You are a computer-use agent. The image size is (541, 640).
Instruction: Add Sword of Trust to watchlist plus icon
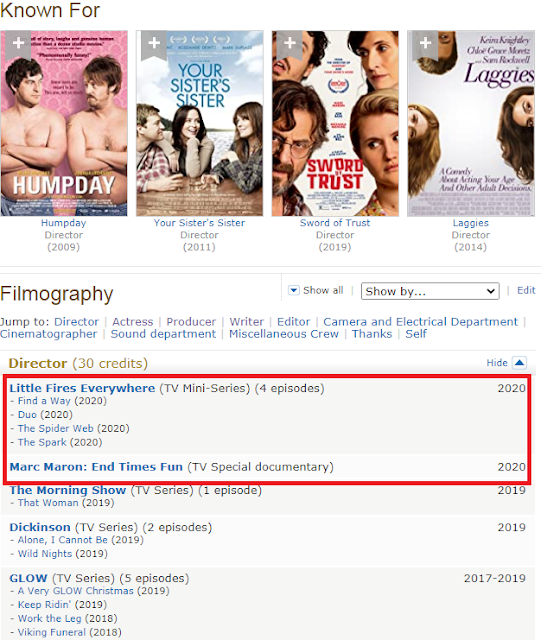tap(289, 43)
